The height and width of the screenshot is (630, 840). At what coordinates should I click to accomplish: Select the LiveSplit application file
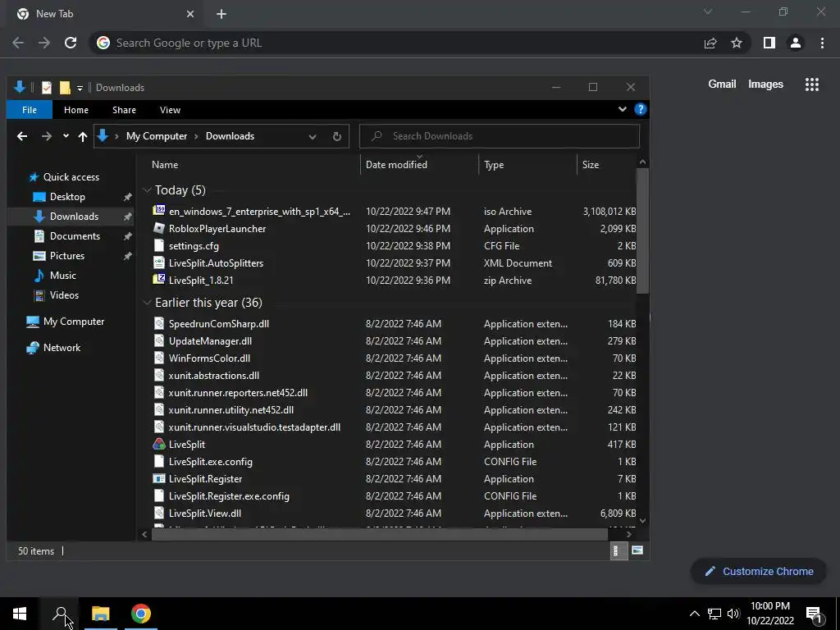(x=187, y=445)
